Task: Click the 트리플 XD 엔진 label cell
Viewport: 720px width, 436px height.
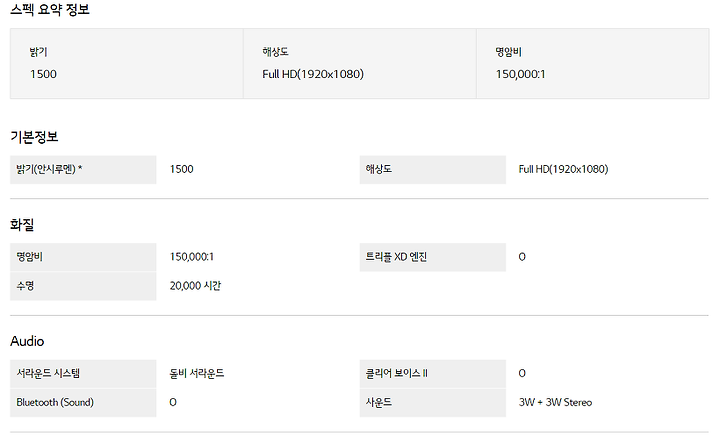Action: point(433,257)
